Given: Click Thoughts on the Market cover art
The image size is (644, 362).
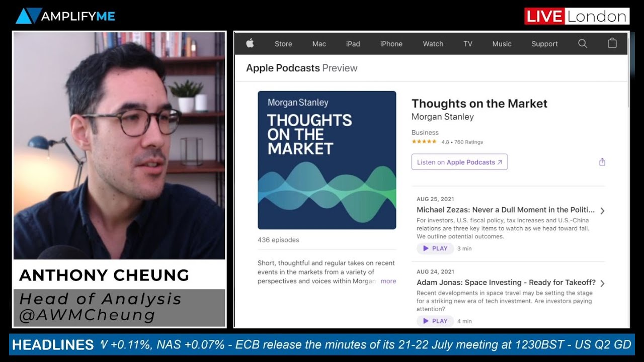Looking at the screenshot, I should (x=327, y=160).
